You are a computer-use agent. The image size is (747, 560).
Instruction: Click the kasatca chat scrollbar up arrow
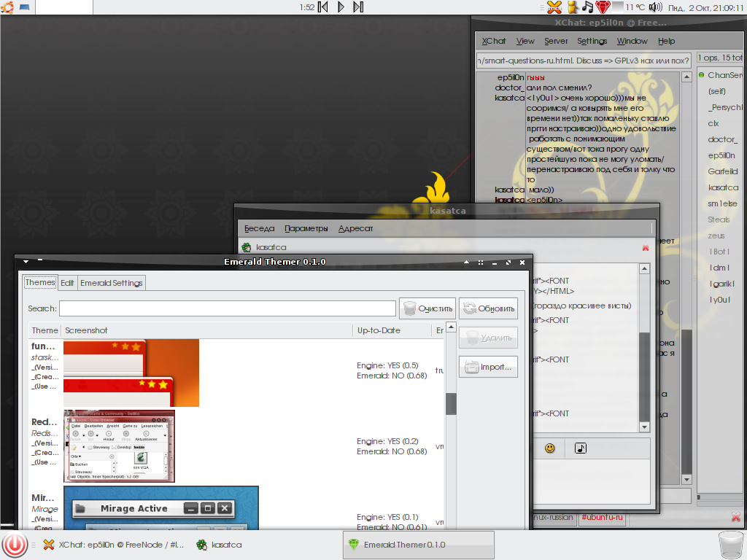[x=645, y=268]
